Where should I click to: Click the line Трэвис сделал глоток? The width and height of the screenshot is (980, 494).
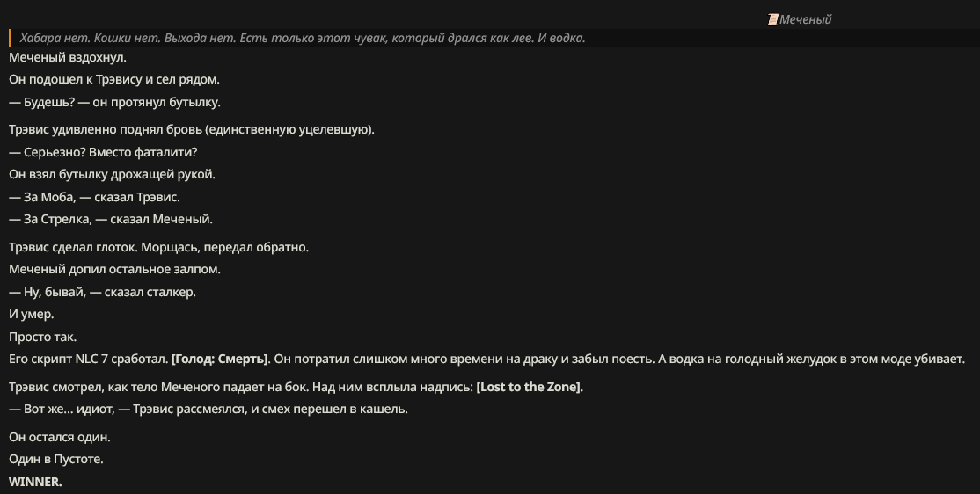click(158, 247)
